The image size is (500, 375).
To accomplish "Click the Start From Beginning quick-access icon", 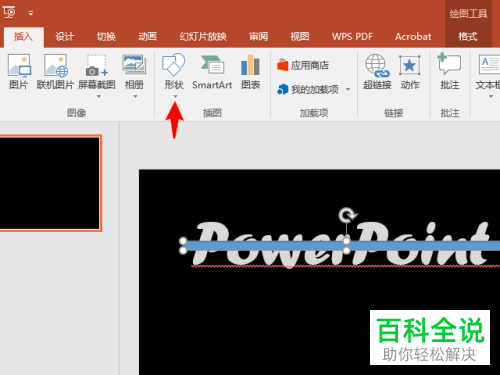I will [9, 13].
